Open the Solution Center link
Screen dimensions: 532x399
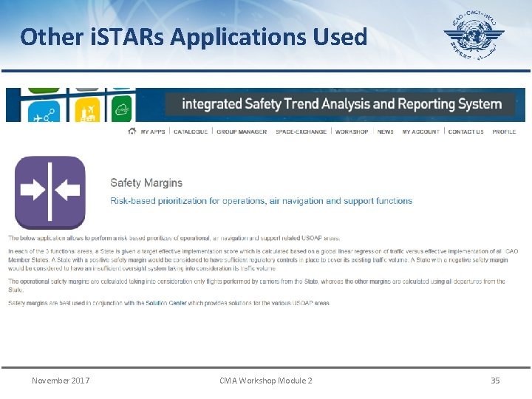(166, 303)
